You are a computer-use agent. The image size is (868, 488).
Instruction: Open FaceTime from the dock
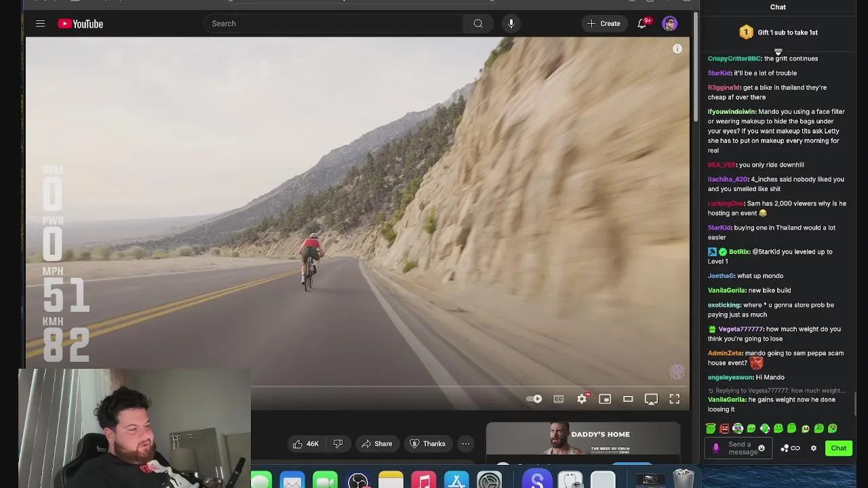(325, 480)
